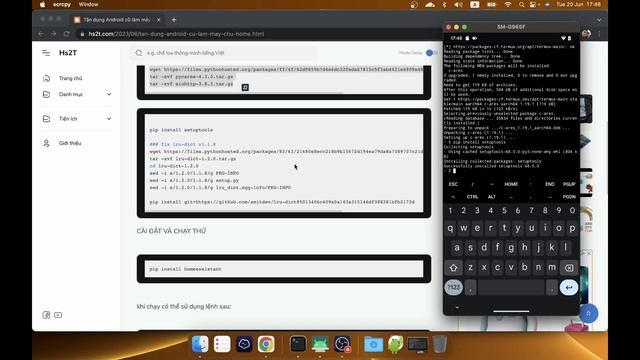Tap the PGDN key in Termux
Viewport: 640px width, 360px height.
coord(569,197)
